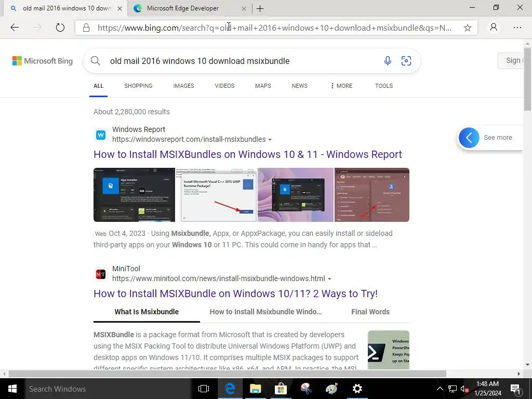Open Settings gear on the taskbar

click(357, 389)
